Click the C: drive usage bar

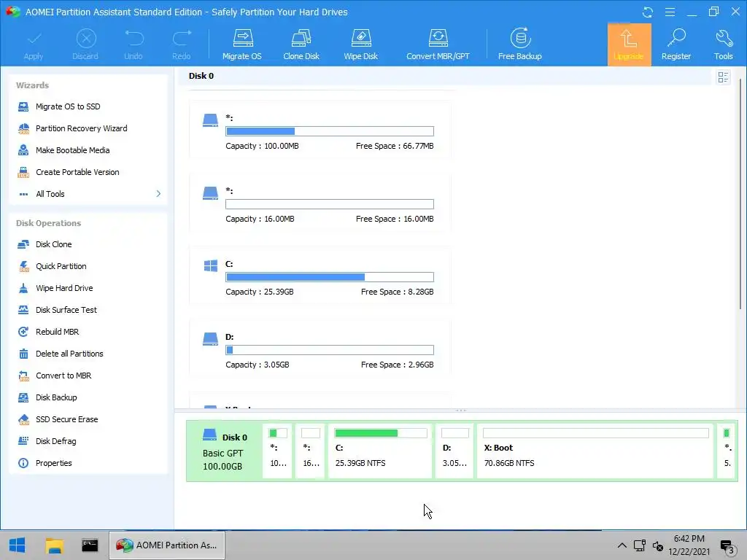pyautogui.click(x=330, y=277)
